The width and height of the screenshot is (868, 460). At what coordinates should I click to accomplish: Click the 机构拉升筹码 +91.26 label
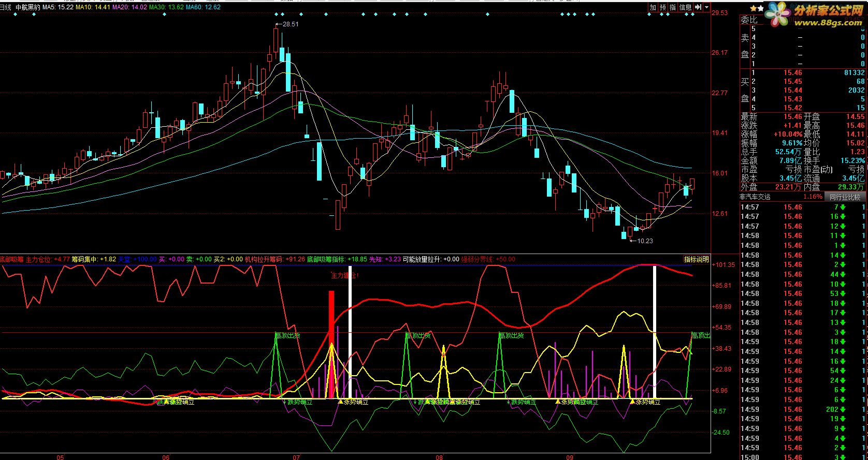point(275,259)
